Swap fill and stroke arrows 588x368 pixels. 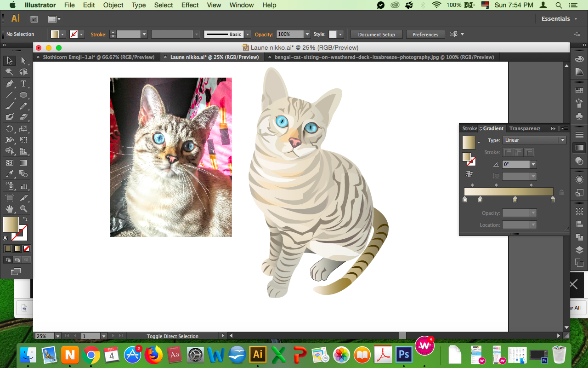[x=25, y=219]
